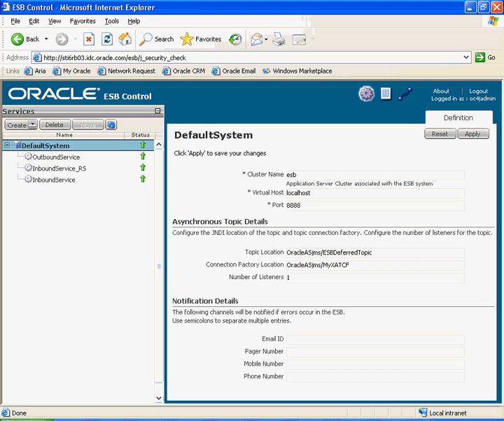
Task: Click the gear icon of OutboundService
Action: pyautogui.click(x=28, y=157)
